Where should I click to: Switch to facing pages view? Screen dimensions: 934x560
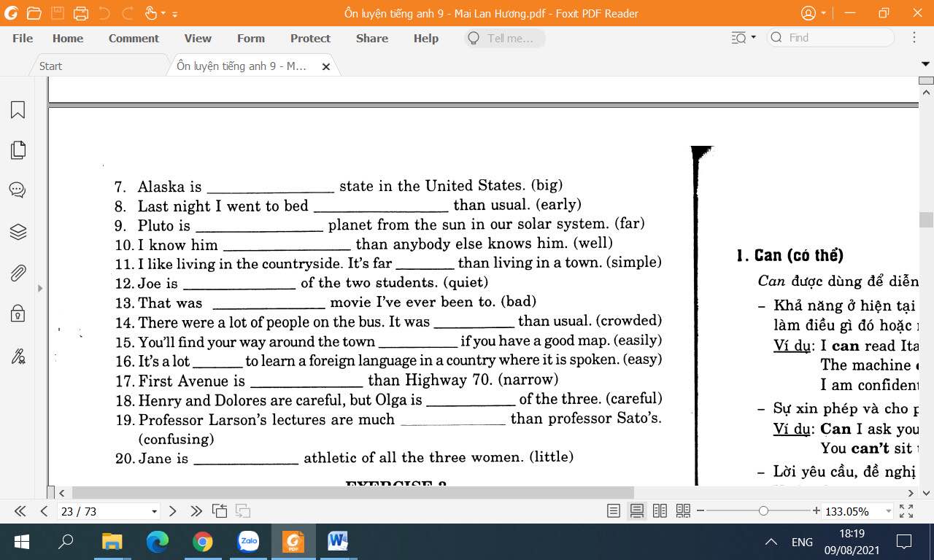coord(660,511)
